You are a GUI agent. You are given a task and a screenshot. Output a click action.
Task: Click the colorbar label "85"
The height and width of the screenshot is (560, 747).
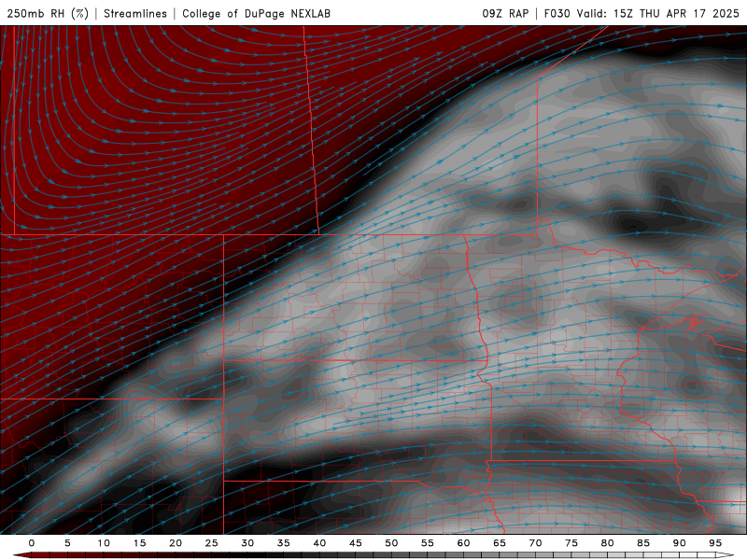tap(643, 543)
